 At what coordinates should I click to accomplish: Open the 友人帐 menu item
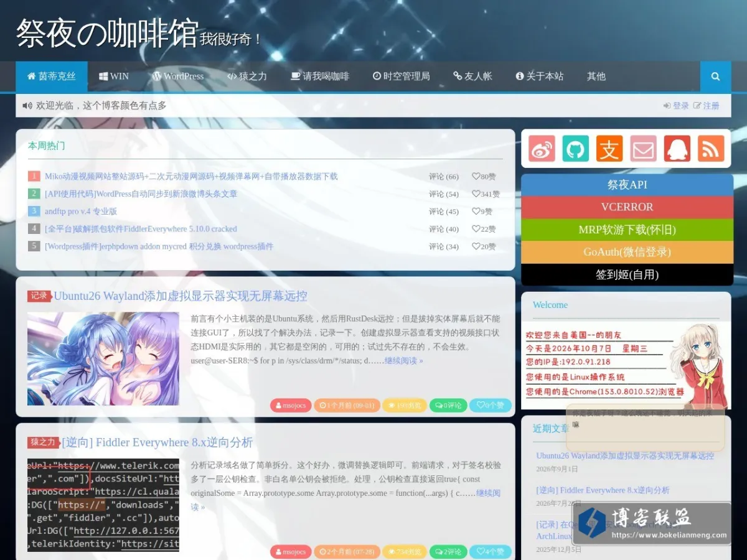pyautogui.click(x=473, y=77)
